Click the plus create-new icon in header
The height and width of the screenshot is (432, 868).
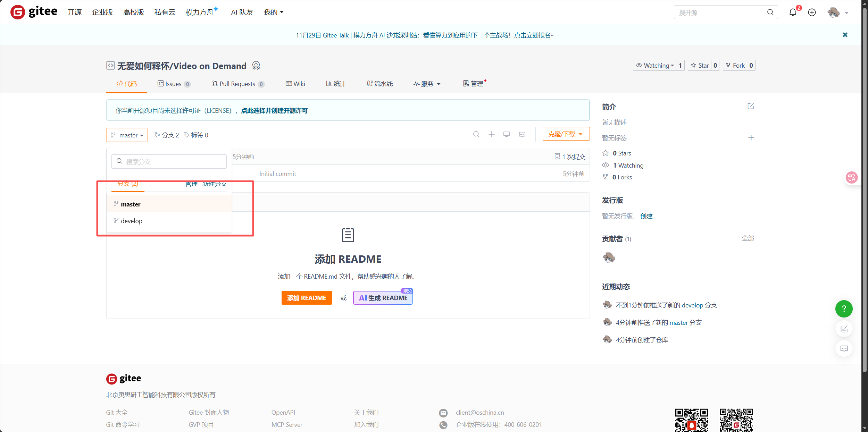812,12
